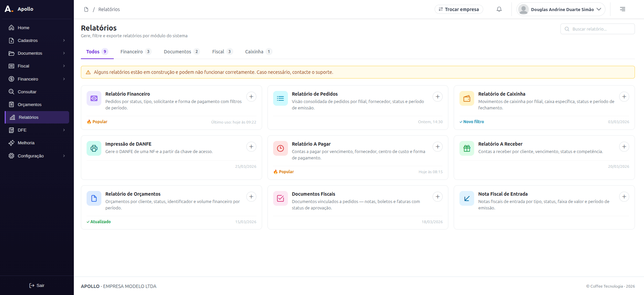
Task: Click the Home house icon in sidebar
Action: tap(11, 28)
